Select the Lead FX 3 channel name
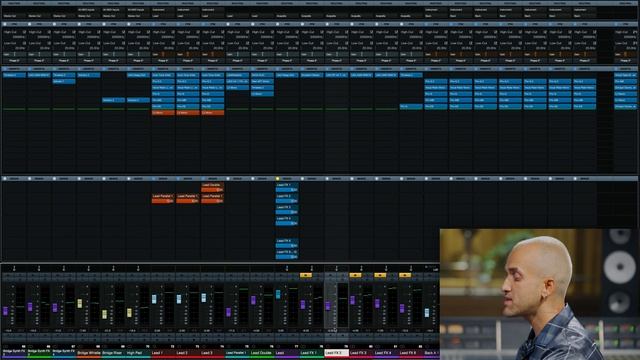The width and height of the screenshot is (640, 360). pos(362,353)
